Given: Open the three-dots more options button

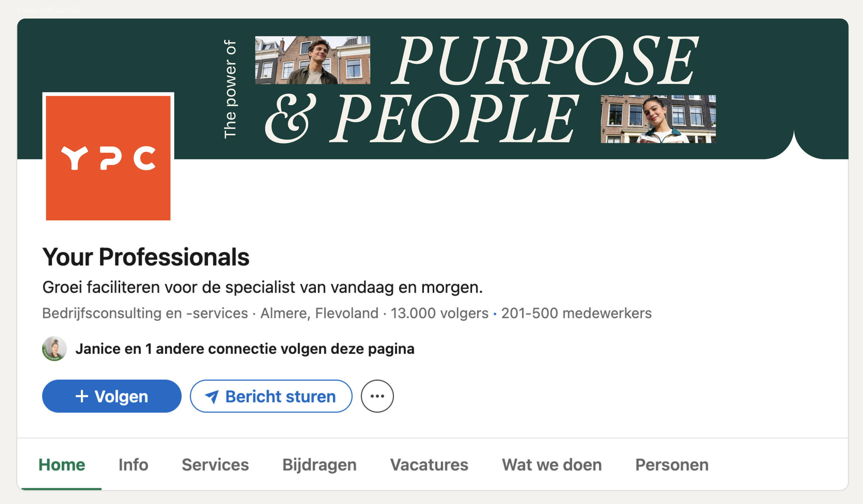Looking at the screenshot, I should [x=377, y=396].
